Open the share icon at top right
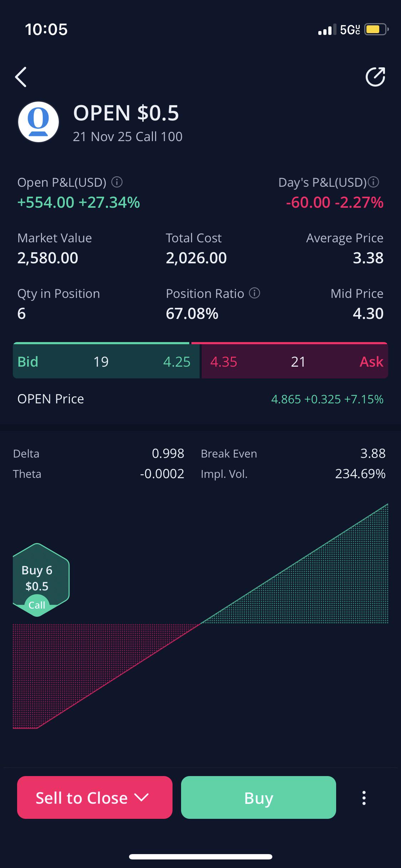This screenshot has width=401, height=868. 375,77
